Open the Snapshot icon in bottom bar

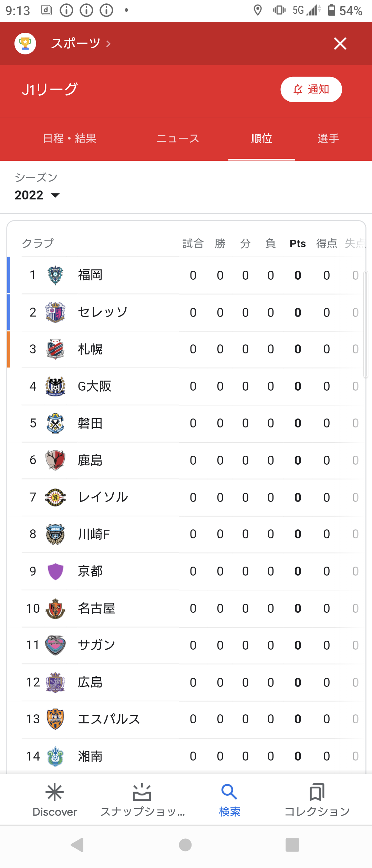click(x=142, y=792)
